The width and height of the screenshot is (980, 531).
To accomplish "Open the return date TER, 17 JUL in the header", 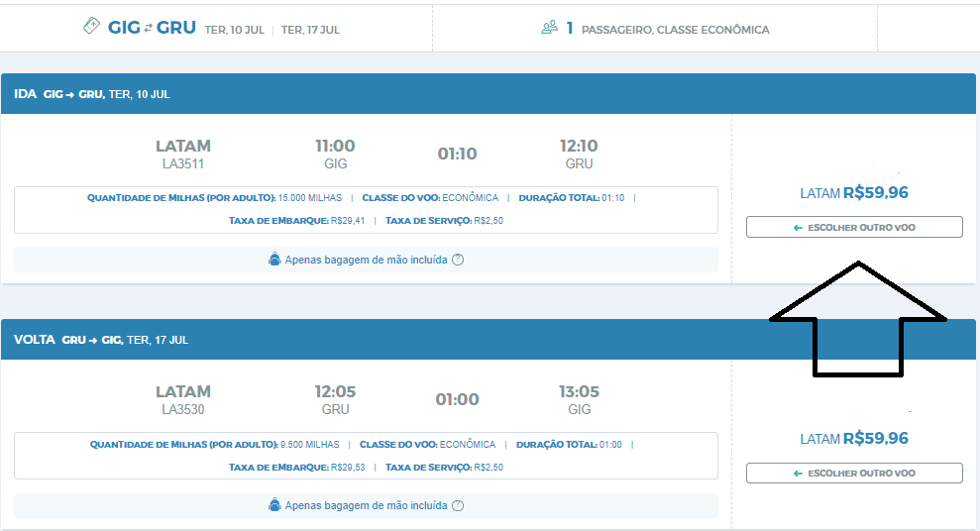I will 310,30.
